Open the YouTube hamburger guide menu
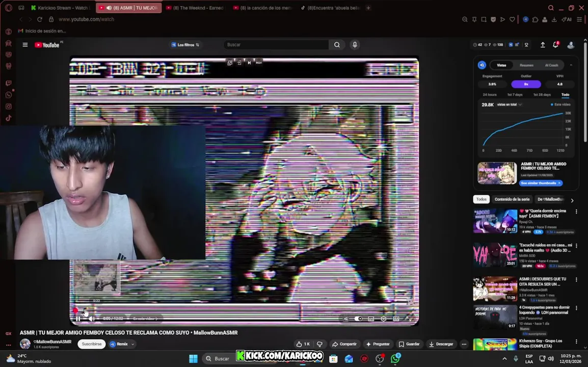 [25, 45]
